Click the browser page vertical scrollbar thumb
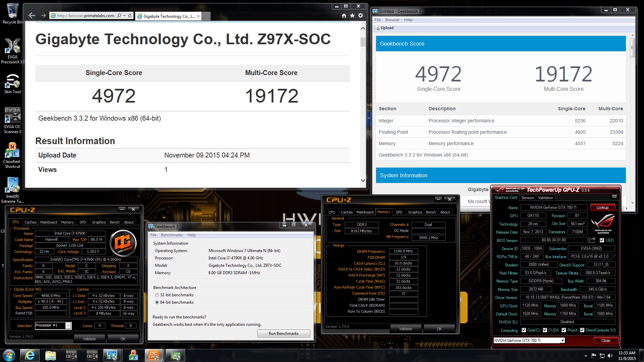 [363, 42]
